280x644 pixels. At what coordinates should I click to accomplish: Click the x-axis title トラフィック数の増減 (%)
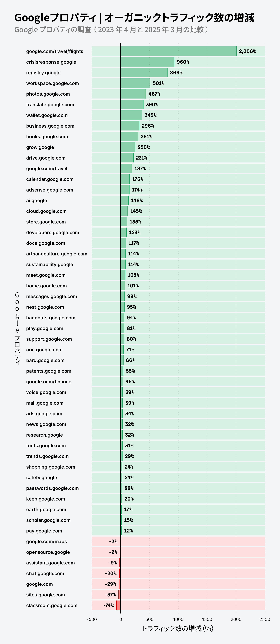177,629
